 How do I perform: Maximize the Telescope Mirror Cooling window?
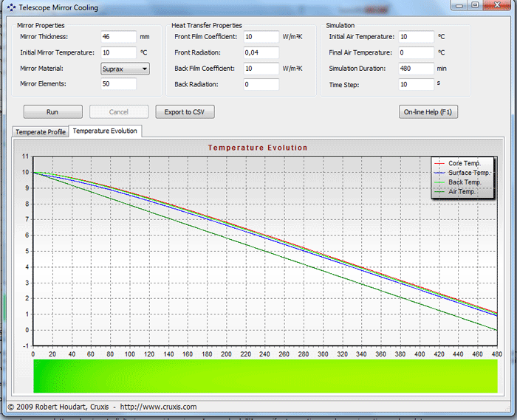coord(475,5)
